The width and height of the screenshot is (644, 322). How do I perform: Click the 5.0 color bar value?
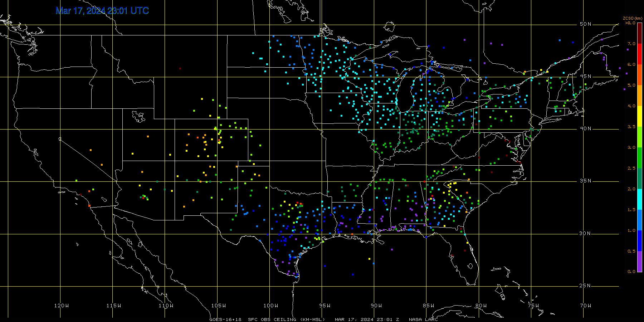coord(631,85)
